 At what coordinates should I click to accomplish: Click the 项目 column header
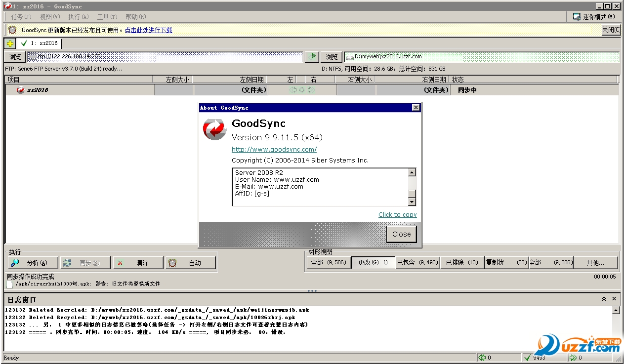pos(79,79)
